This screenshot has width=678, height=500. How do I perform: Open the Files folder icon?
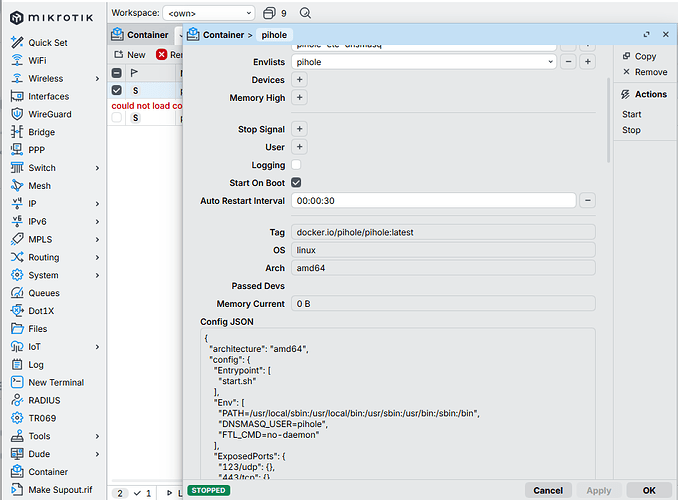[17, 329]
